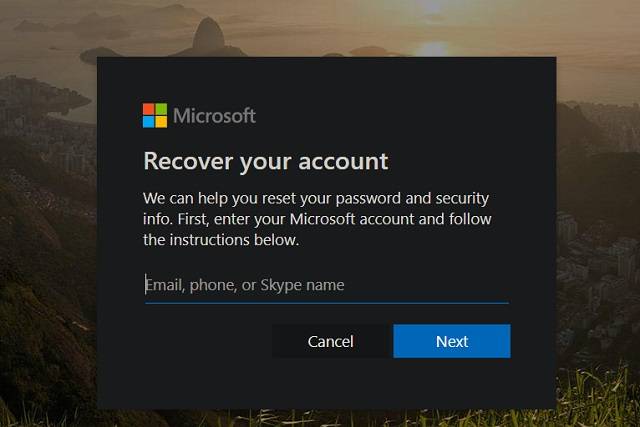Click the blinking text cursor in the field
This screenshot has height=427, width=640.
146,285
